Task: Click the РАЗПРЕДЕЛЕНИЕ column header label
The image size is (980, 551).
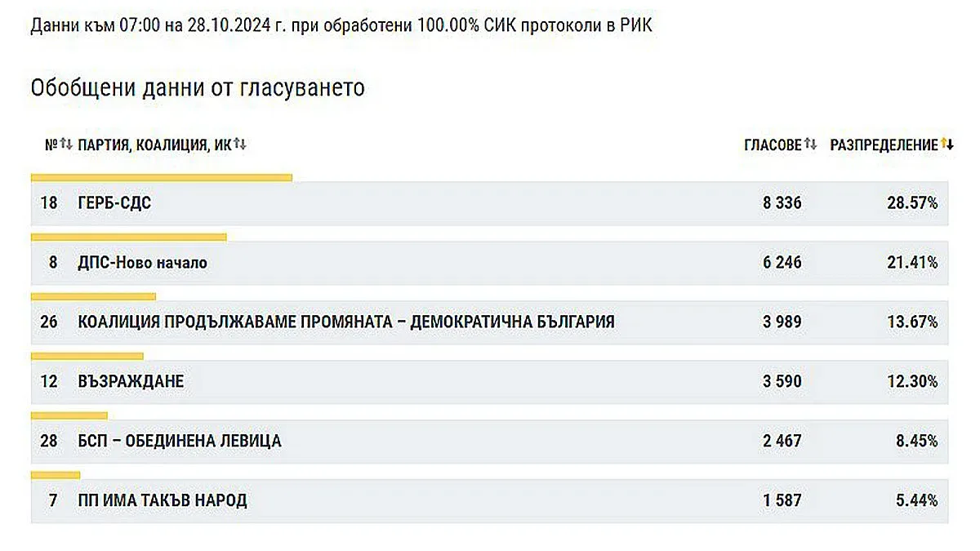Action: coord(884,145)
